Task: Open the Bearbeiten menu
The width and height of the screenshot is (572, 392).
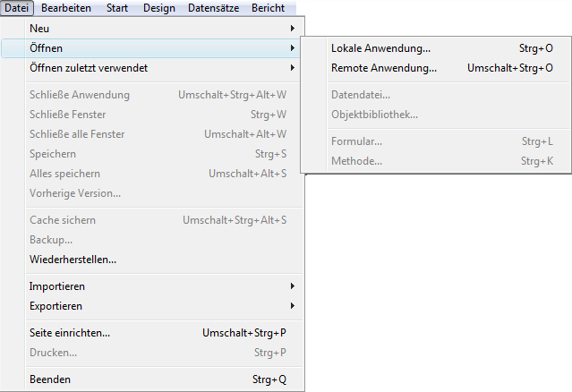Action: [67, 8]
